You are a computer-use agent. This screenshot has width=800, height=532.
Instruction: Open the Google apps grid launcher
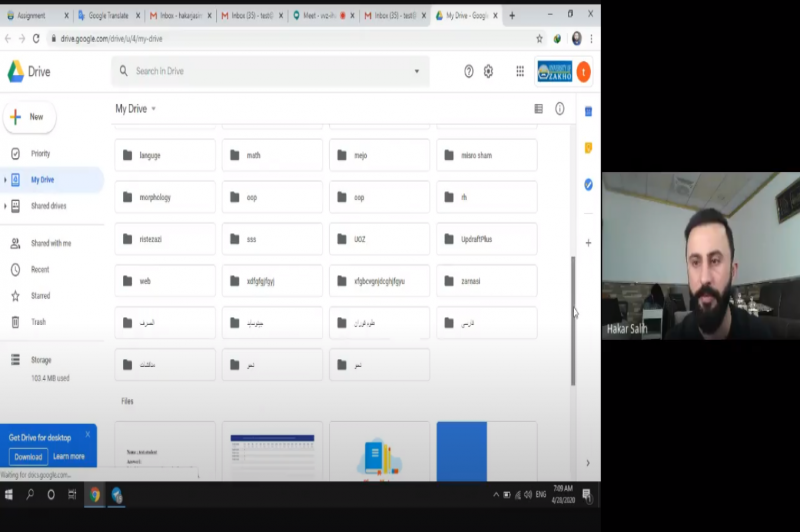[x=520, y=71]
